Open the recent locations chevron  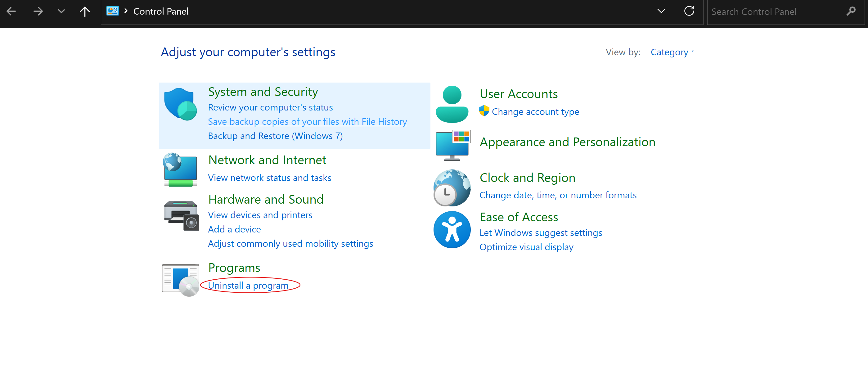[x=61, y=11]
